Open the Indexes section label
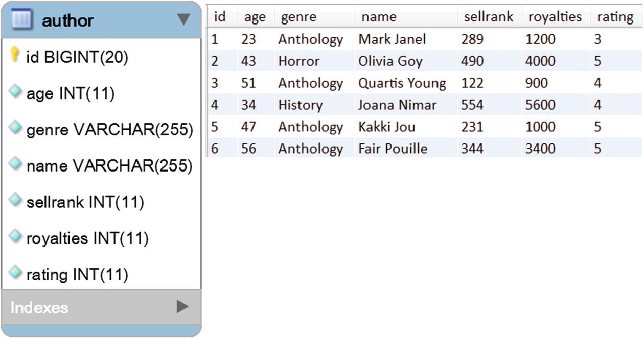 [x=39, y=307]
